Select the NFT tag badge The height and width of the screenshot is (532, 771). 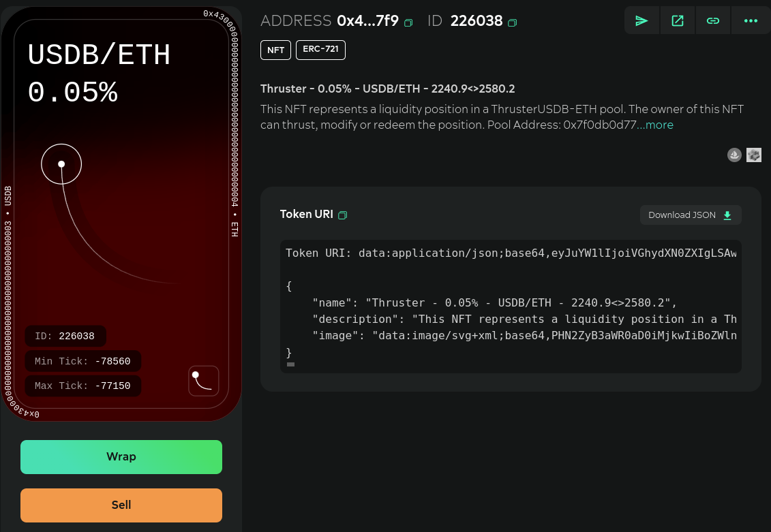pos(276,50)
